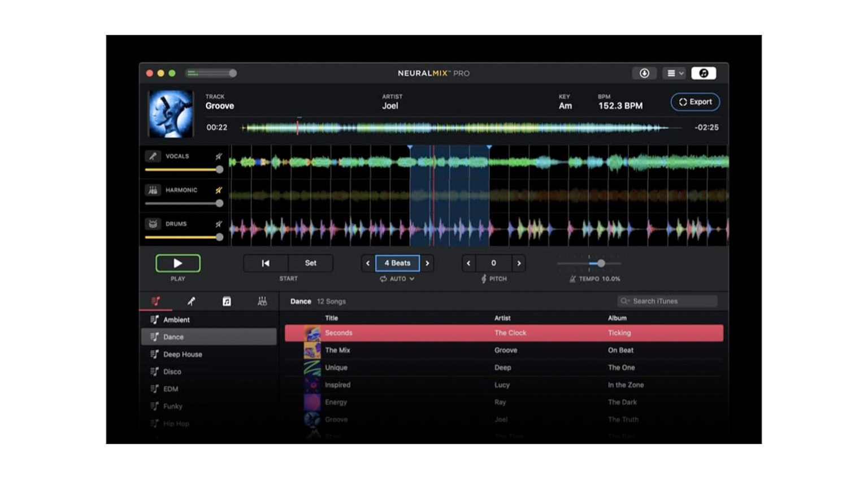The width and height of the screenshot is (868, 479).
Task: Adjust the Tempo slider
Action: (x=601, y=263)
